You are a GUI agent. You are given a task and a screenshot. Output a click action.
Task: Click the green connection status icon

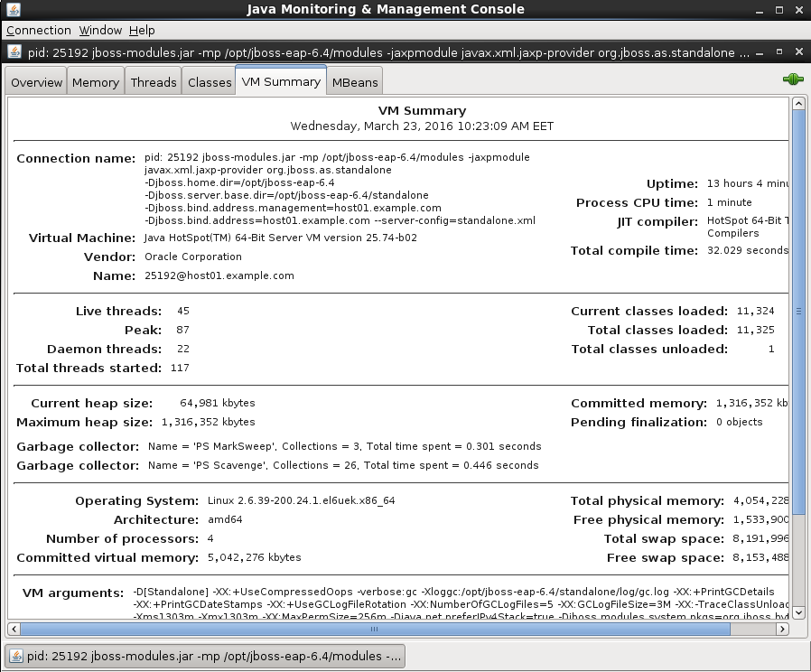tap(793, 79)
